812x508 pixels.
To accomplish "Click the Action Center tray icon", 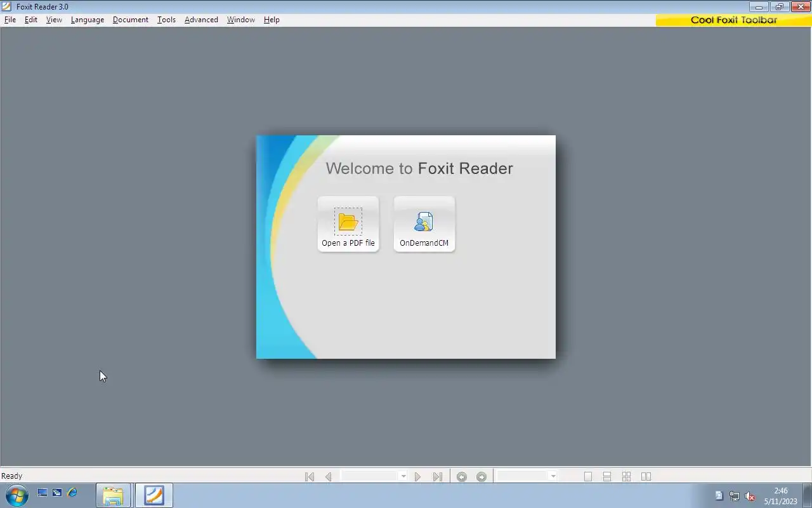I will coord(719,496).
